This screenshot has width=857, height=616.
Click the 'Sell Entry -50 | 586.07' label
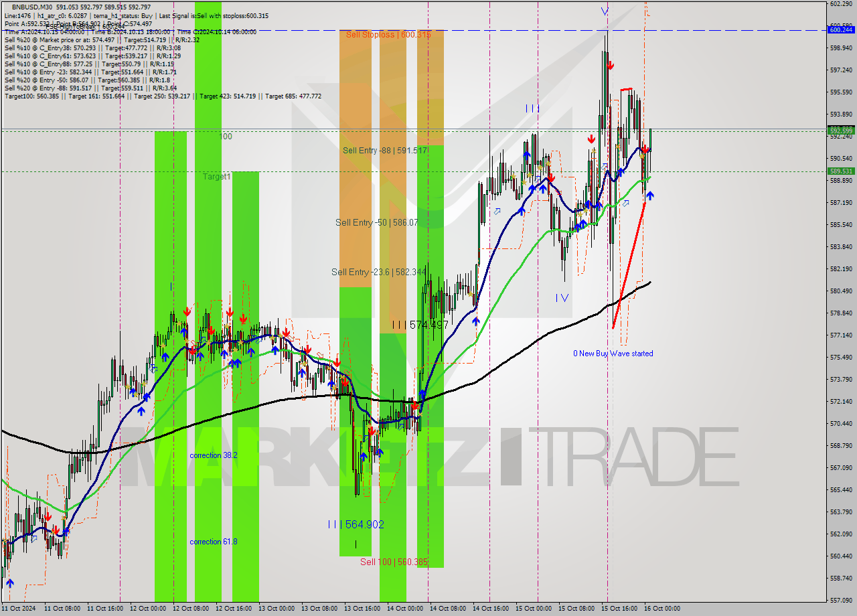(377, 222)
